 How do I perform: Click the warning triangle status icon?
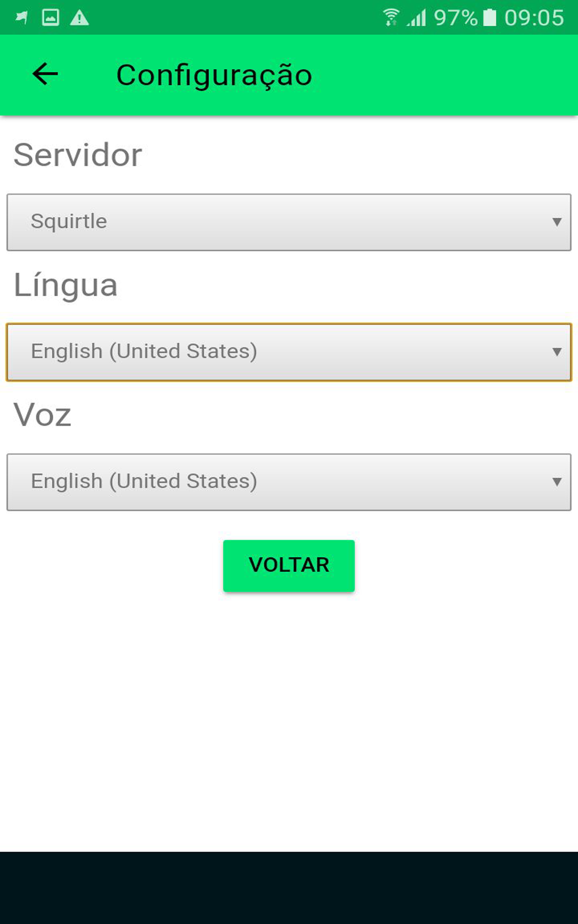[x=78, y=18]
